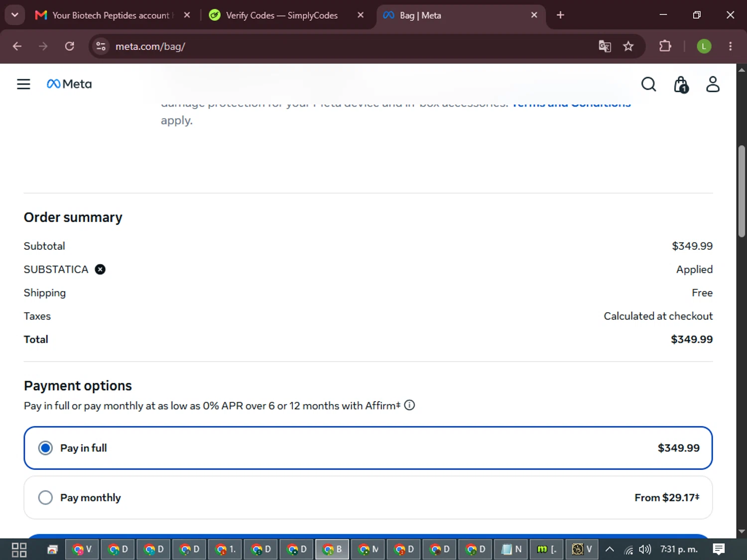Select the Bag | Meta tab
This screenshot has height=560, width=747.
(x=461, y=15)
